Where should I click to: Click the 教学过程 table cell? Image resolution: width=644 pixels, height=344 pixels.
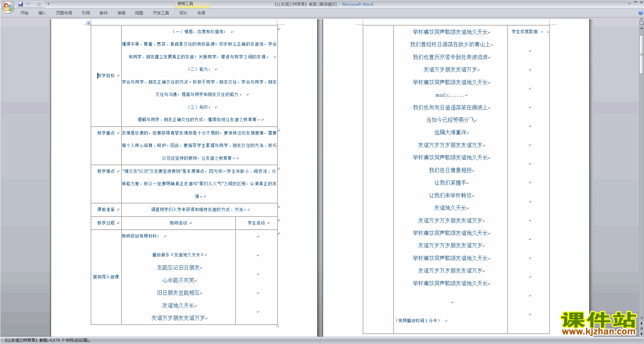point(106,223)
